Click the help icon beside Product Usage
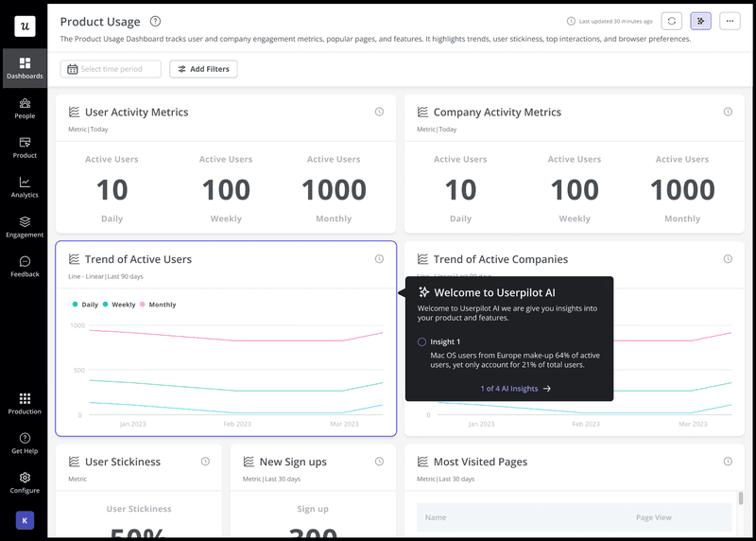 [155, 21]
